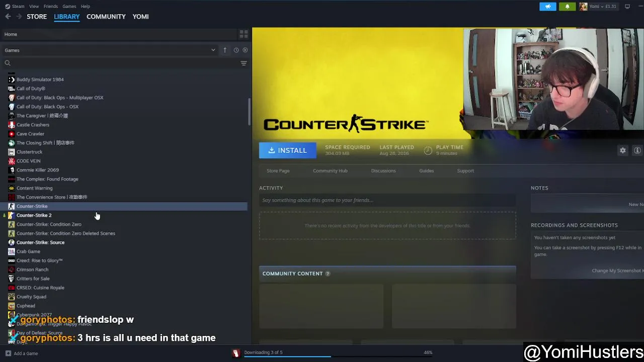The width and height of the screenshot is (644, 362).
Task: Open the View menu
Action: [x=34, y=7]
